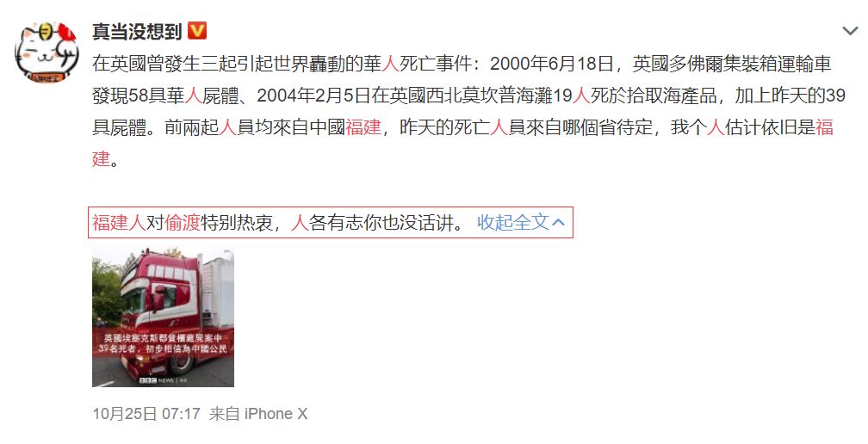Viewport: 868px width, 444px height.
Task: Open the username 真当没想到
Action: (x=137, y=31)
